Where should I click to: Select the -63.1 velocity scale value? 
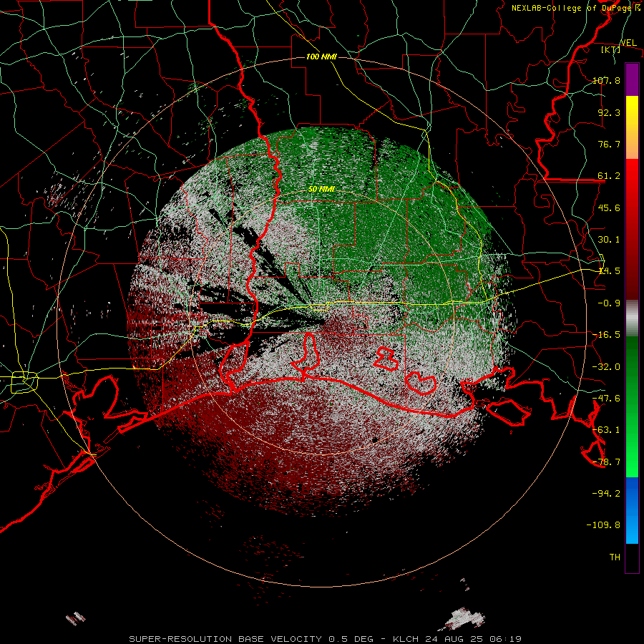[606, 430]
